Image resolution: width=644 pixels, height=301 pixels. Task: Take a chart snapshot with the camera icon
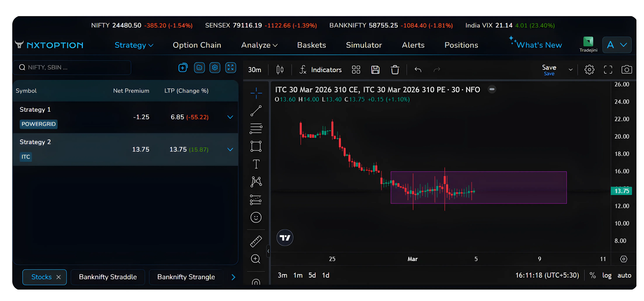coord(626,69)
